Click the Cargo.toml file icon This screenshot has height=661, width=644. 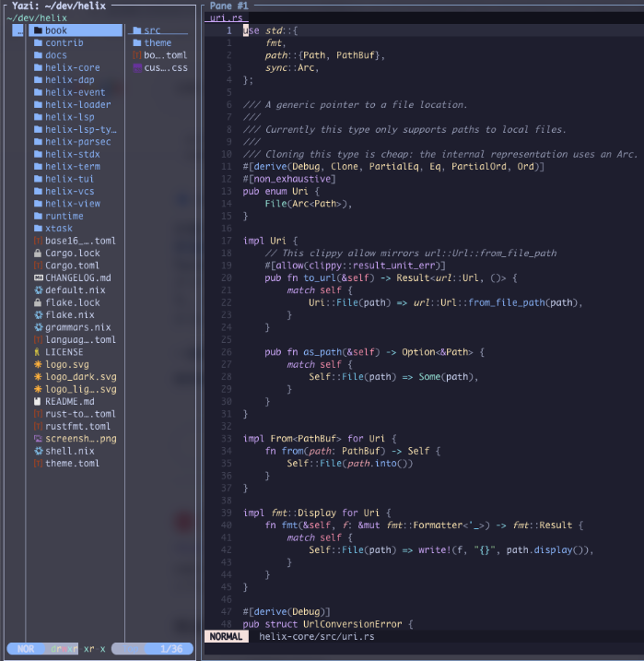click(38, 266)
